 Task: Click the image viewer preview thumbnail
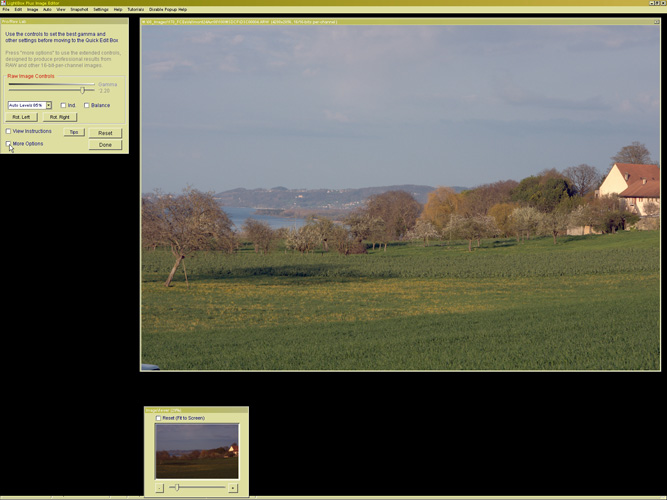pyautogui.click(x=196, y=450)
